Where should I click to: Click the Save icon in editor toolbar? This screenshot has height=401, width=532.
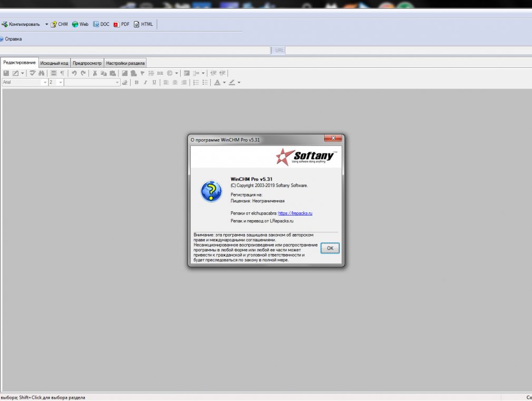[x=6, y=73]
